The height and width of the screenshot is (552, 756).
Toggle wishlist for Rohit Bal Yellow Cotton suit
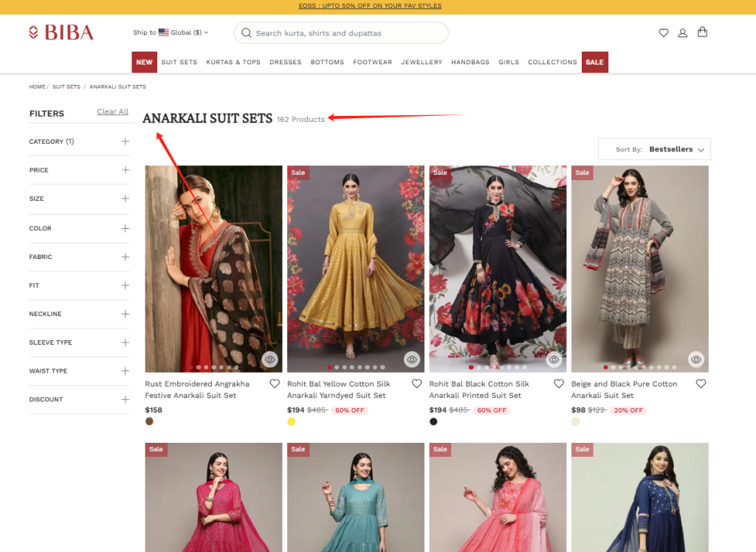click(416, 383)
